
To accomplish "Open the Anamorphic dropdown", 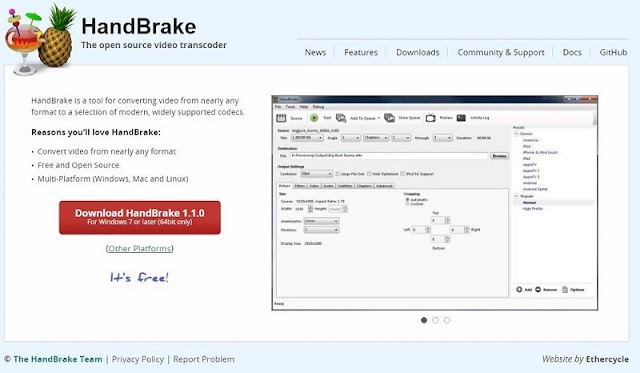I will 321,221.
